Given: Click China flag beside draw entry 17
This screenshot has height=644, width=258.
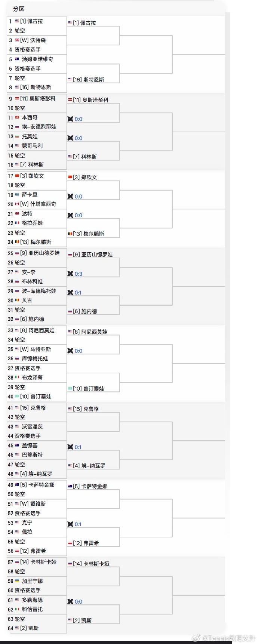Looking at the screenshot, I should point(17,176).
